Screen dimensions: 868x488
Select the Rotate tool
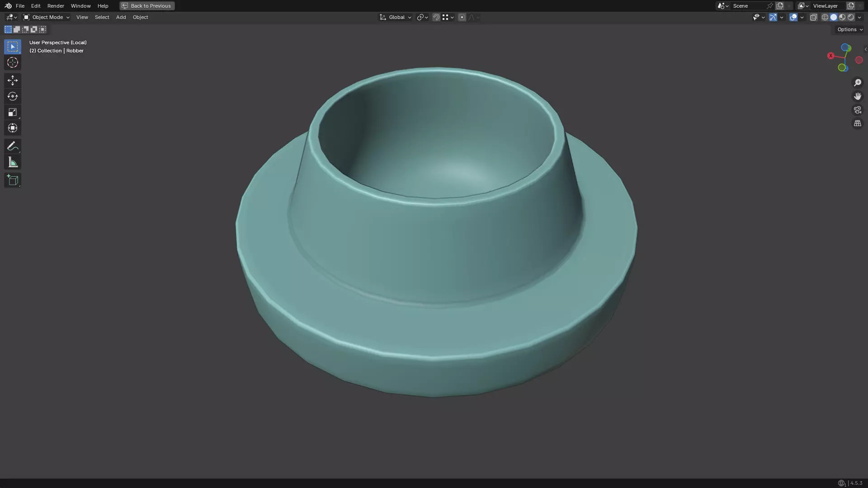click(12, 96)
